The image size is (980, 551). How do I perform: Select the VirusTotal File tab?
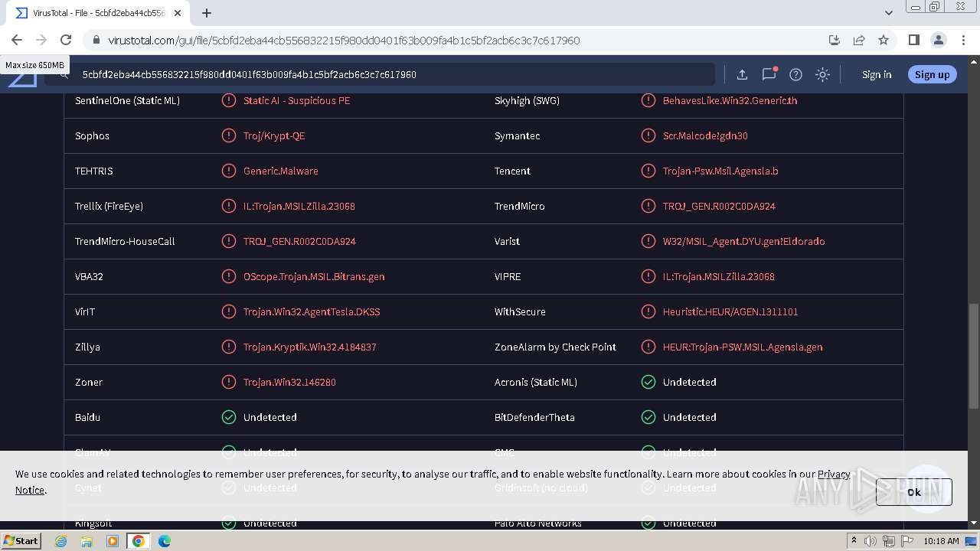(x=98, y=13)
